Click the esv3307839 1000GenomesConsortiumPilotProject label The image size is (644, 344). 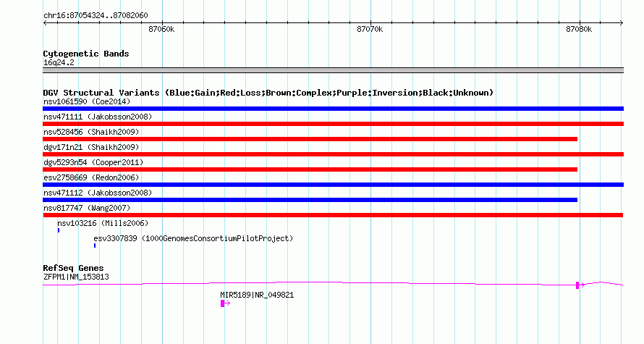[193, 238]
